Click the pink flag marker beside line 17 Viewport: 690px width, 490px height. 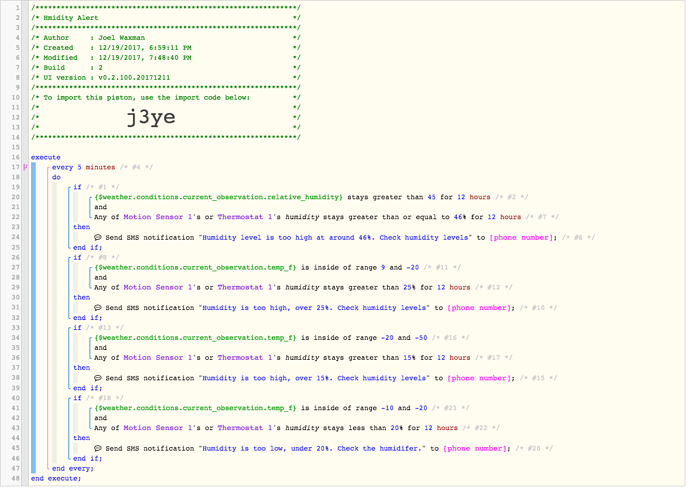[x=25, y=167]
